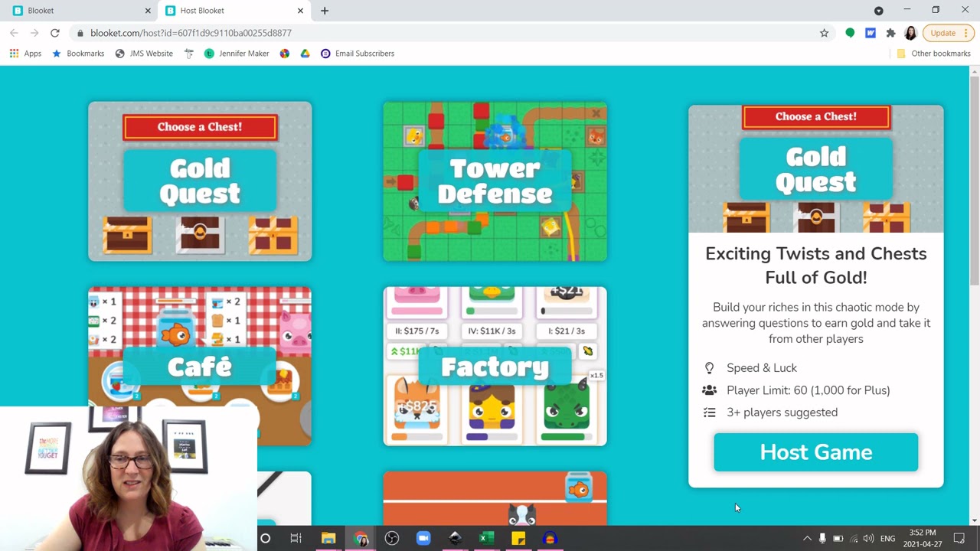Open the Jennifer Maker bookmark
Screen dimensions: 980x551
click(x=237, y=54)
